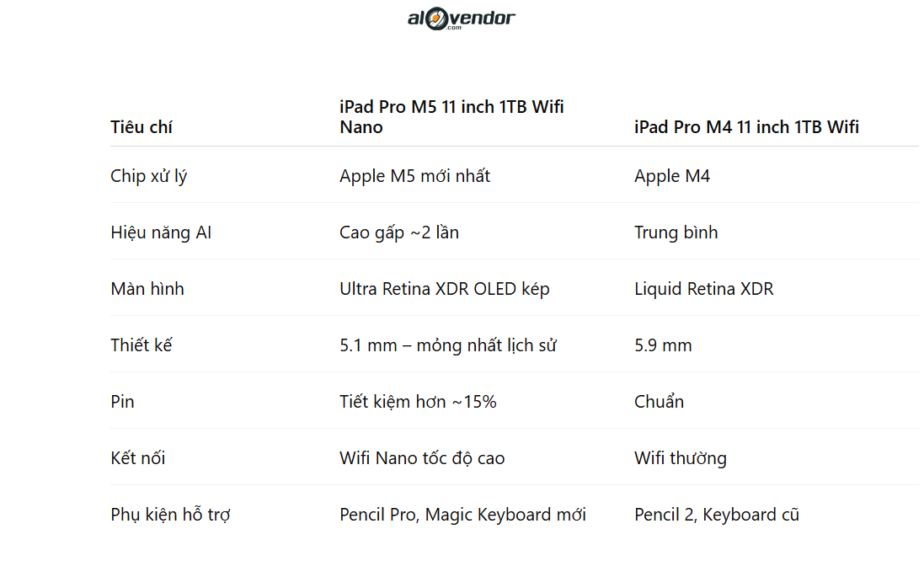
Task: Click the "Tiêu chí" column header
Action: pyautogui.click(x=142, y=127)
